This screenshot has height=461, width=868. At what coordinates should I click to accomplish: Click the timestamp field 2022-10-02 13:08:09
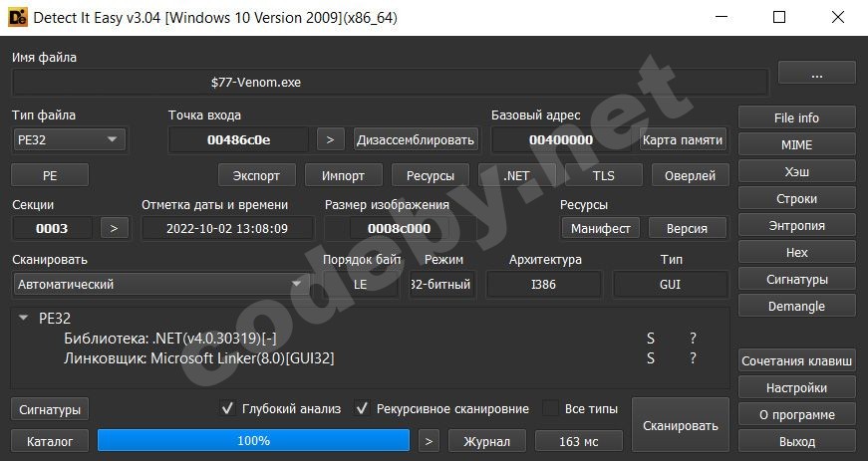(227, 228)
